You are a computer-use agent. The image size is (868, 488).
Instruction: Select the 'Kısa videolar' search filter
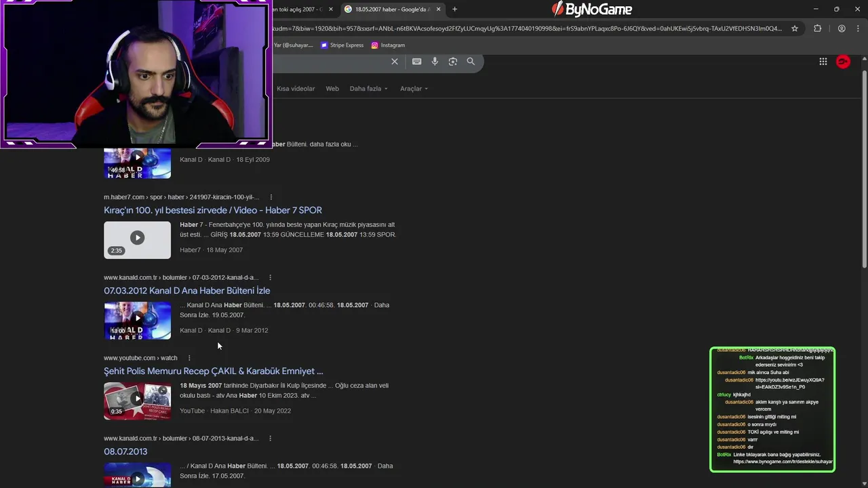296,89
